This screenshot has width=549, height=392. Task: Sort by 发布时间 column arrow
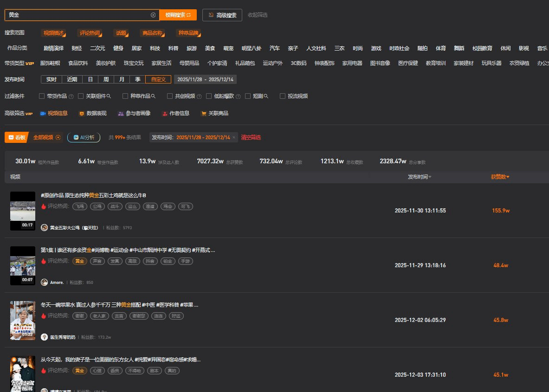[430, 177]
